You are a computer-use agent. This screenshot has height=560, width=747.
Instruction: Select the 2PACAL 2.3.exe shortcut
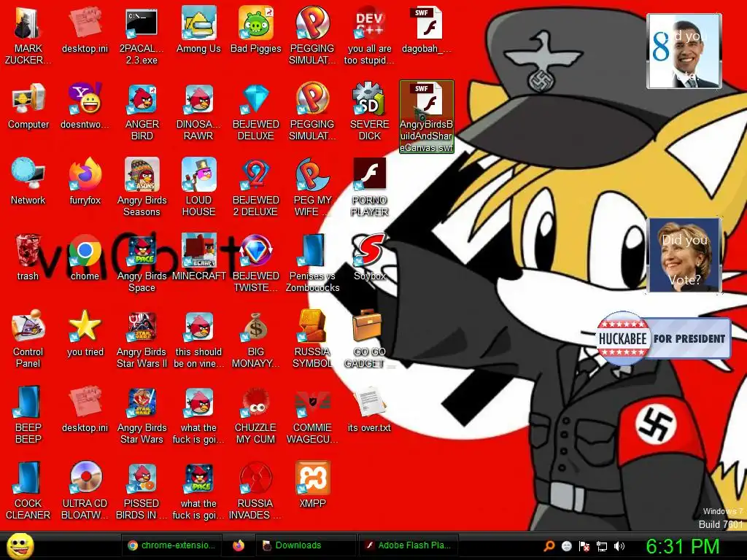pyautogui.click(x=142, y=36)
